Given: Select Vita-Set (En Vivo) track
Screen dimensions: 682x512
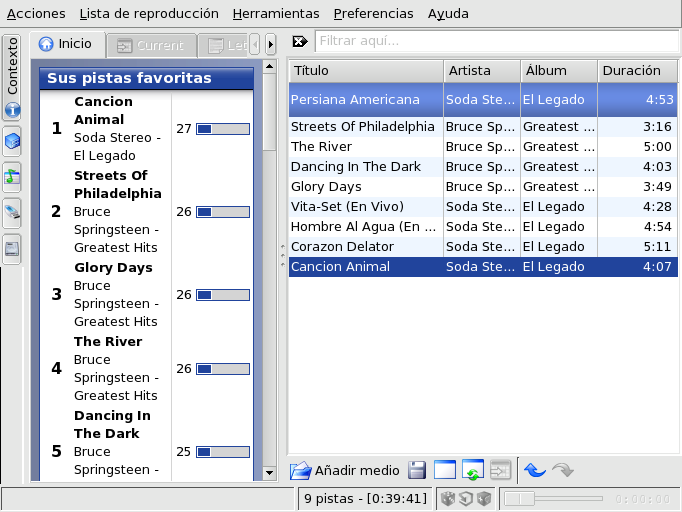Looking at the screenshot, I should tap(483, 207).
